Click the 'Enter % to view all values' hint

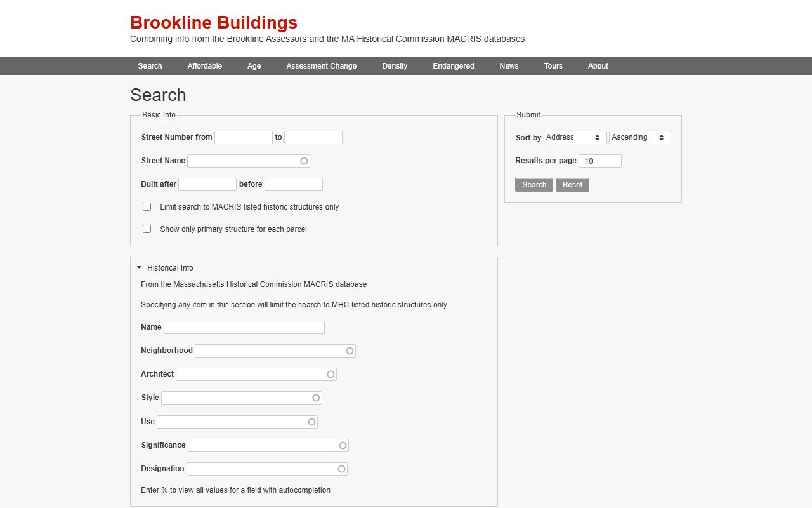pos(235,490)
